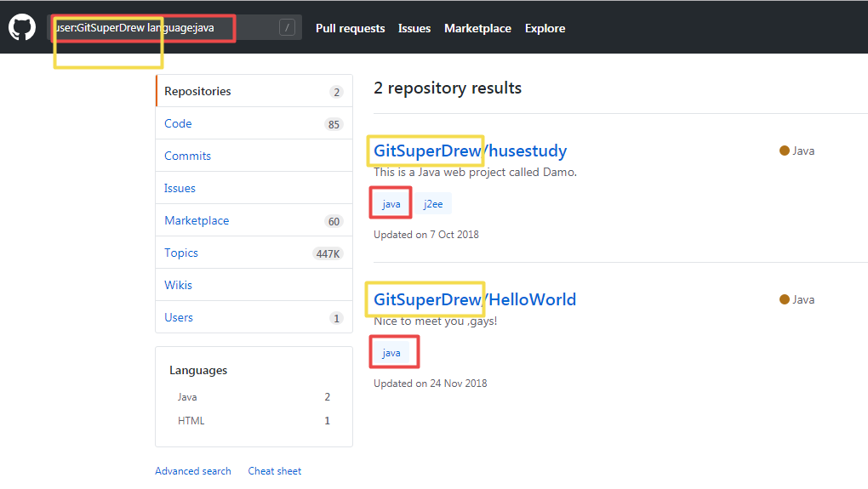
Task: Click the j2ee topic tag
Action: click(x=433, y=203)
